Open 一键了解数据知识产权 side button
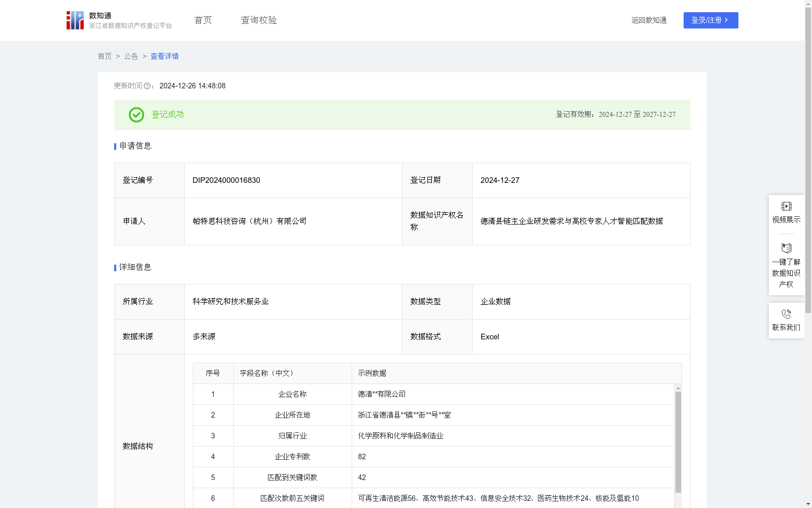Viewport: 812px width, 508px height. (x=786, y=266)
